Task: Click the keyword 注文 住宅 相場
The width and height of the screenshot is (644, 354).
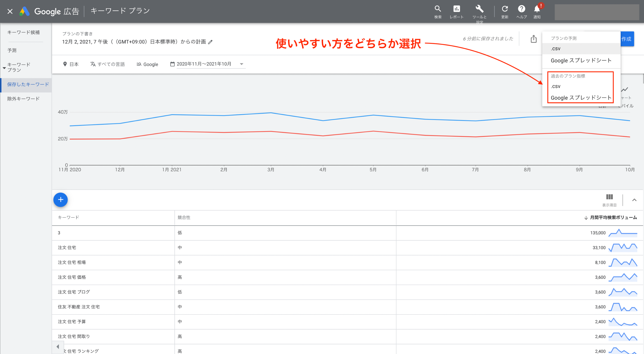Action: coord(72,262)
